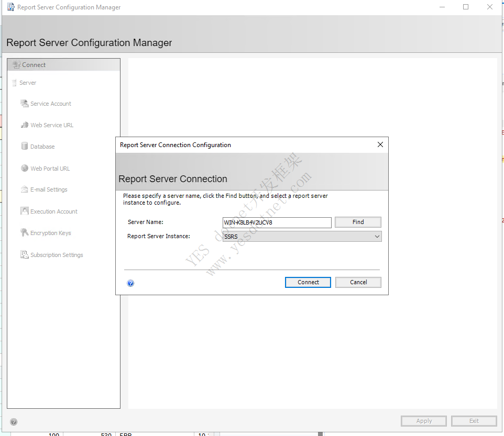
Task: Click the Service Account icon in sidebar
Action: coord(25,104)
